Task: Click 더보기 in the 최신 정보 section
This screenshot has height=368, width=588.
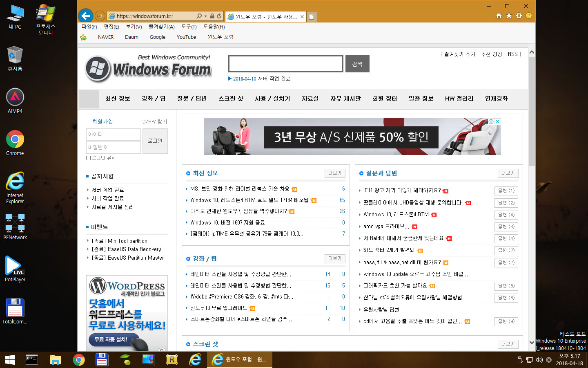Action: (x=335, y=173)
